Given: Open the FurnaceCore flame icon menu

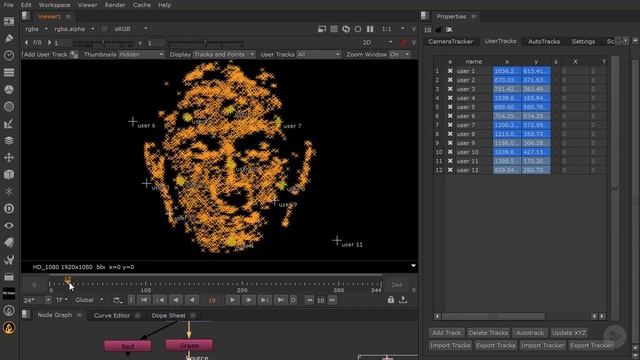Looking at the screenshot, I should pos(9,328).
